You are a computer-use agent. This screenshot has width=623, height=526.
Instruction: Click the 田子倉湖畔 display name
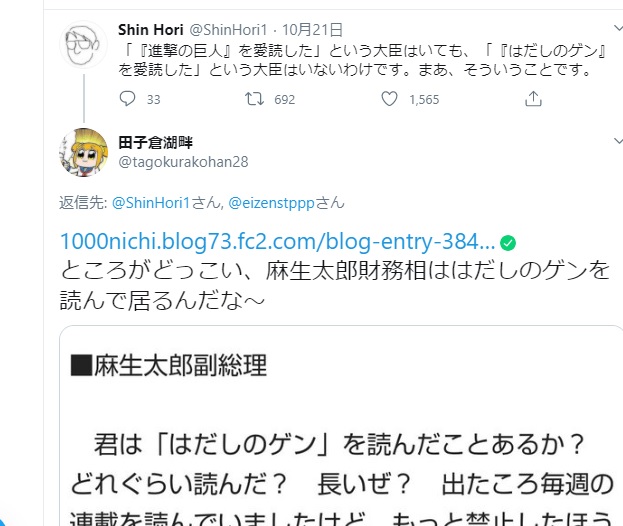(155, 142)
